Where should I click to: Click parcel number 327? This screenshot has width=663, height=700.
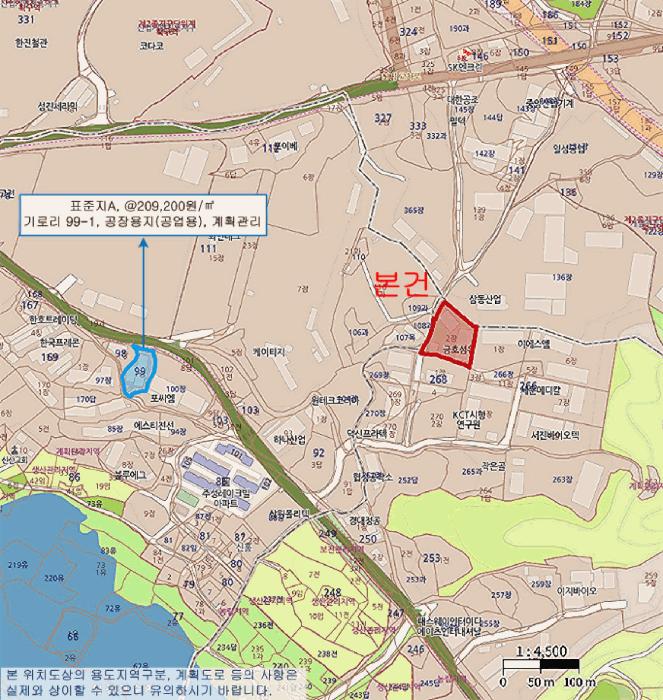(383, 118)
